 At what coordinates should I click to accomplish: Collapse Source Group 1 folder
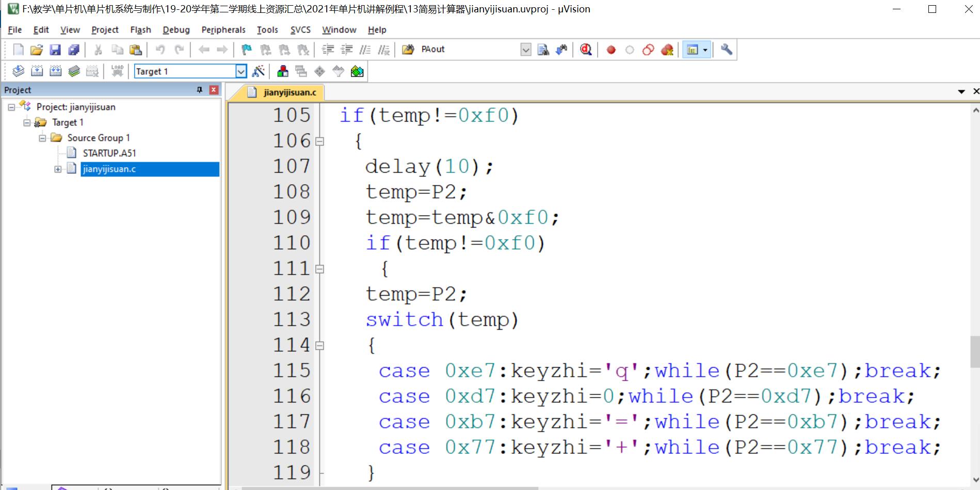(42, 138)
